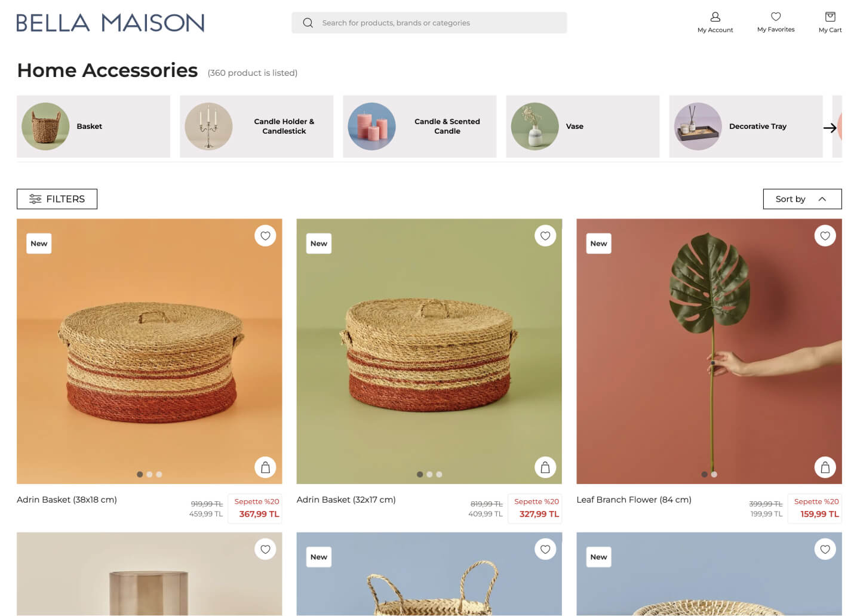Open the FILTERS panel
Image resolution: width=860 pixels, height=616 pixels.
(x=57, y=199)
